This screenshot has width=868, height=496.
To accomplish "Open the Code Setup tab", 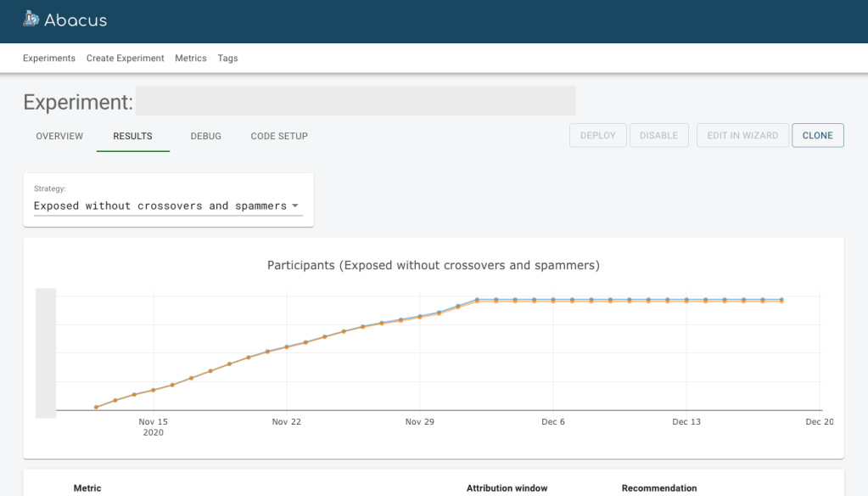I will 279,136.
